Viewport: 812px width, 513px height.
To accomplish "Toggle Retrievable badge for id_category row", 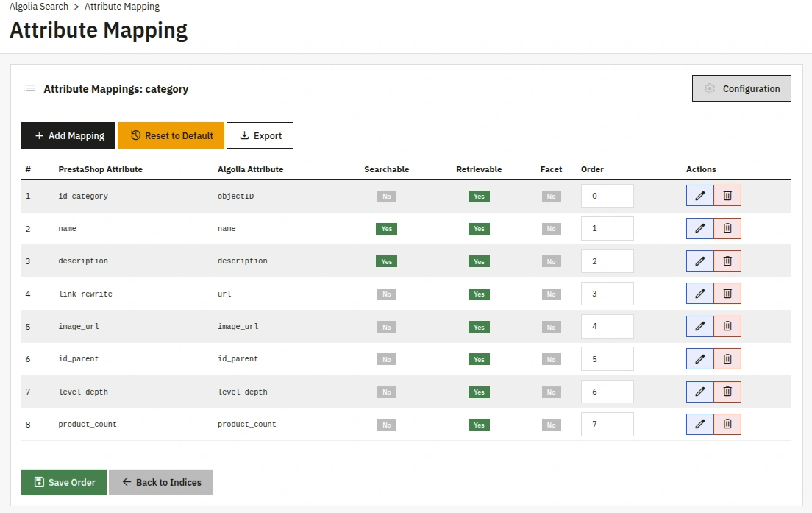I will click(x=479, y=197).
